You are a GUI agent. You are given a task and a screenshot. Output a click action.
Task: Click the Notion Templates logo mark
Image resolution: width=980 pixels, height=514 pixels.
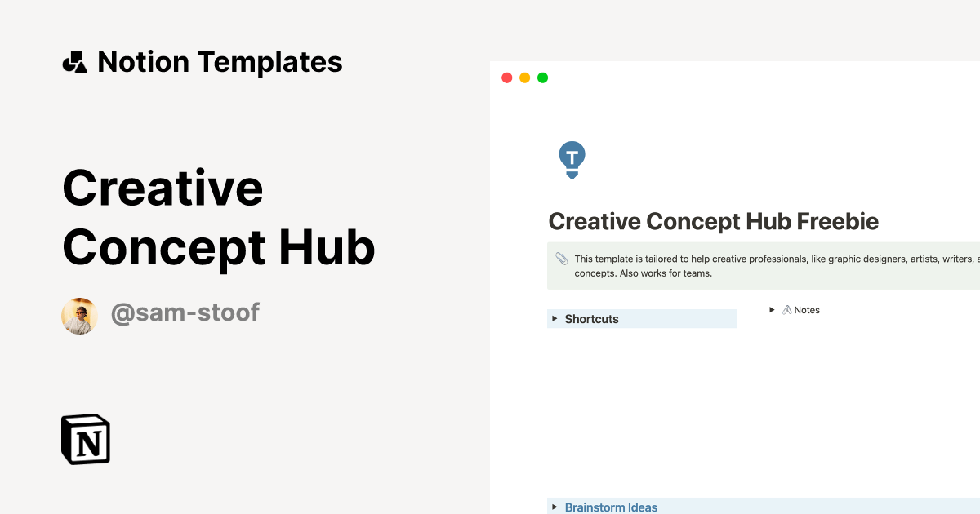(74, 61)
